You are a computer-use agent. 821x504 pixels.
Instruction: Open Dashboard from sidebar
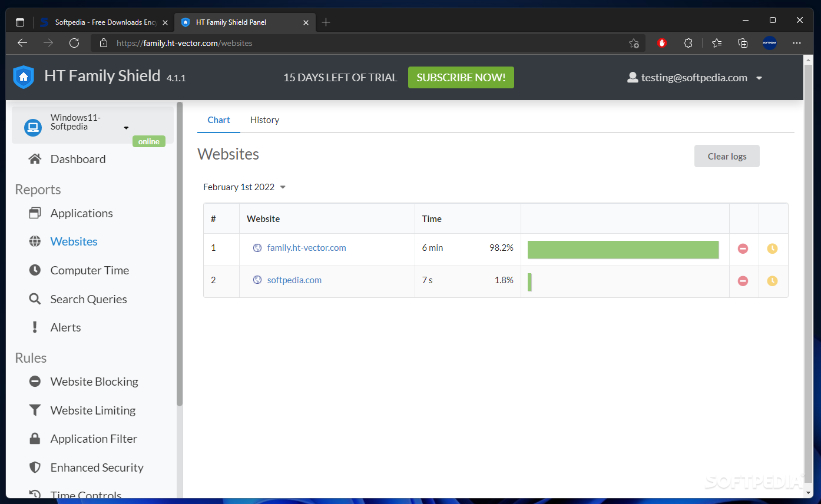pos(78,159)
